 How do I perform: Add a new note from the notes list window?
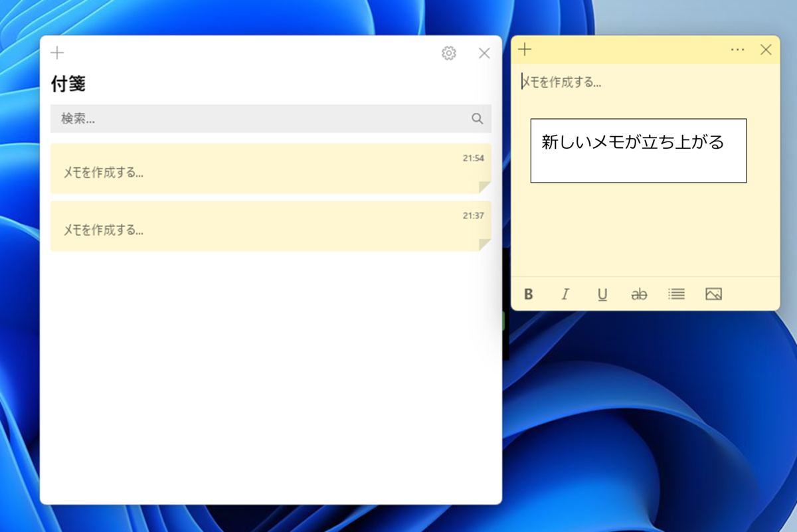(x=58, y=53)
